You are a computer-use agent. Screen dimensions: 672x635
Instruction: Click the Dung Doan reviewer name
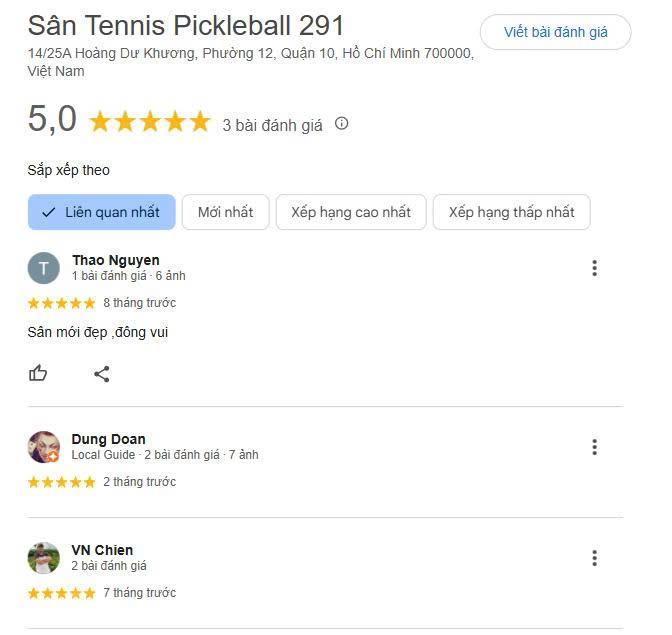click(x=108, y=439)
